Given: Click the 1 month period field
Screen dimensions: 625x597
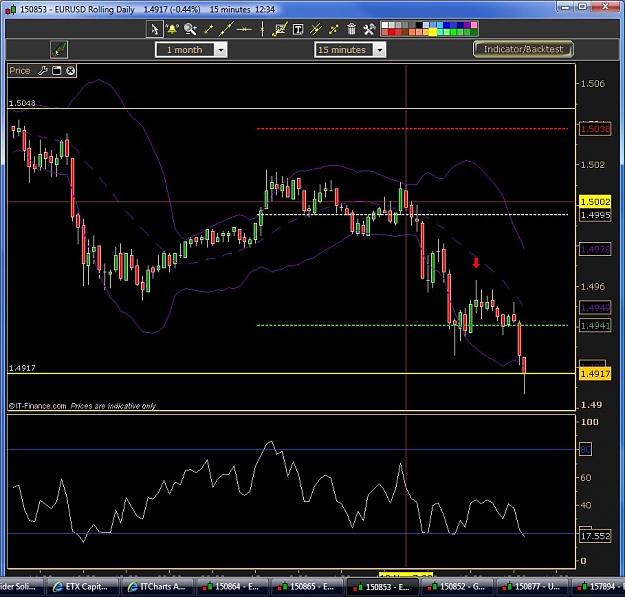Looking at the screenshot, I should coord(185,50).
